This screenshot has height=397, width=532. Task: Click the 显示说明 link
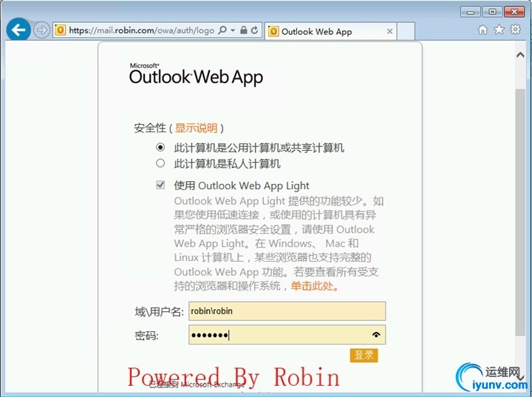point(196,128)
